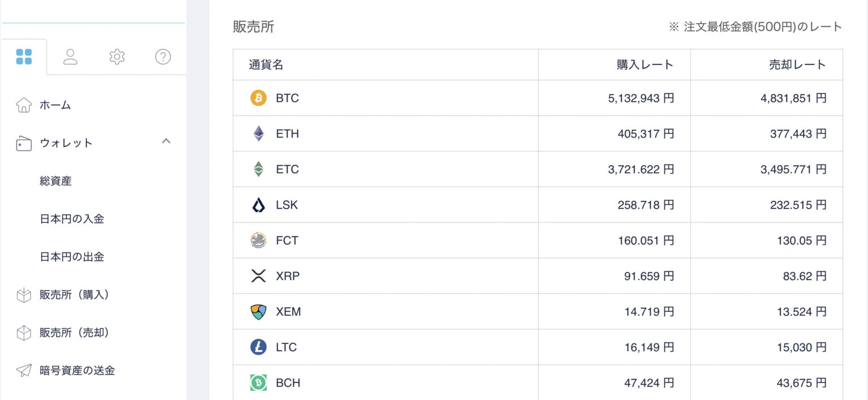
Task: Click the Litecoin LTC coin icon
Action: click(x=258, y=347)
